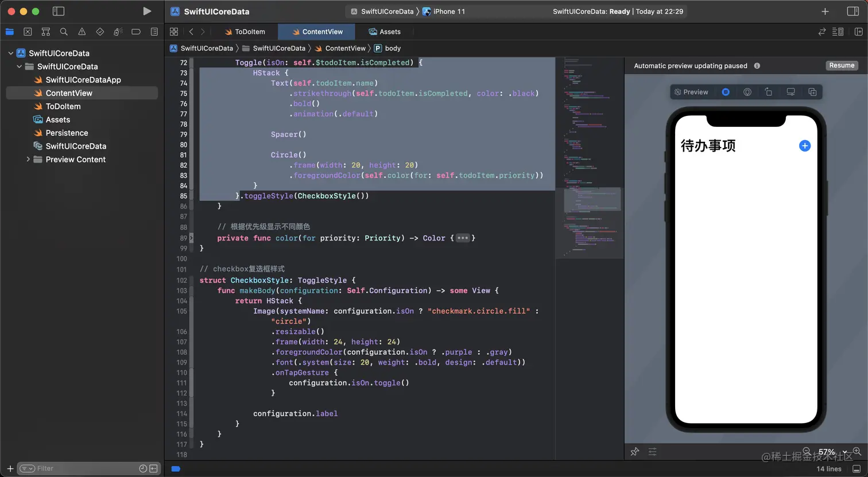Open the Issue navigator warning icon
The height and width of the screenshot is (477, 868).
point(82,32)
